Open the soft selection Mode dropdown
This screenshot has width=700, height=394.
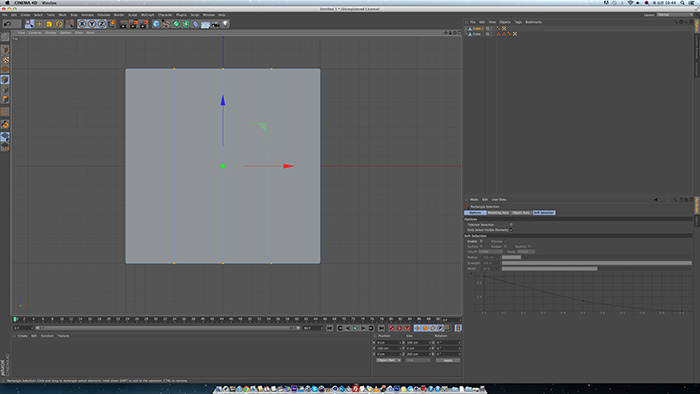click(526, 252)
